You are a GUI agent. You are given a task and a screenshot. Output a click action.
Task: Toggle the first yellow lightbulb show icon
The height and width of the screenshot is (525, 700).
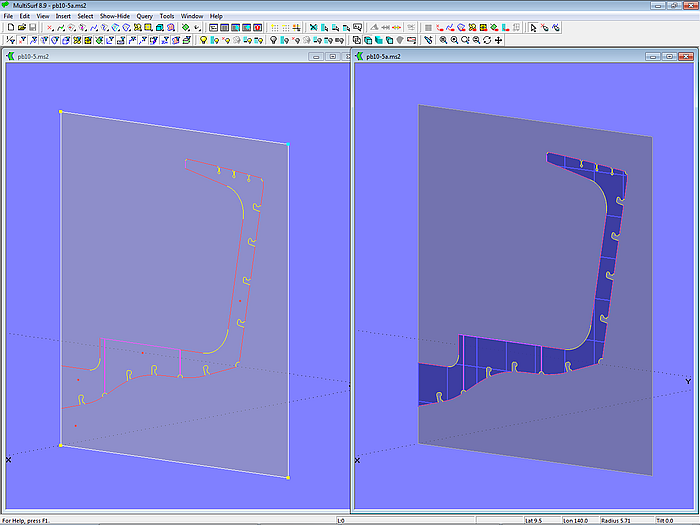pyautogui.click(x=204, y=40)
